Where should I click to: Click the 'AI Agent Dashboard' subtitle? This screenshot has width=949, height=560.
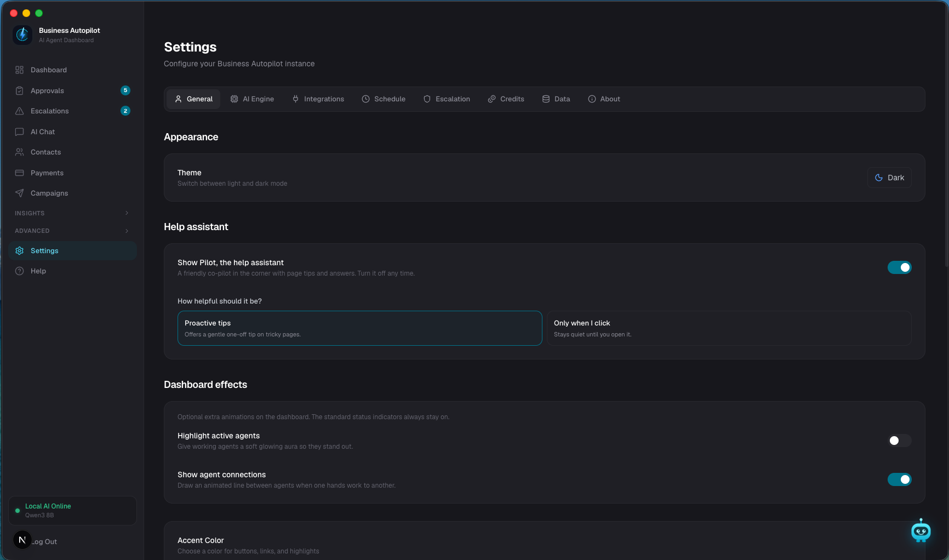click(66, 41)
